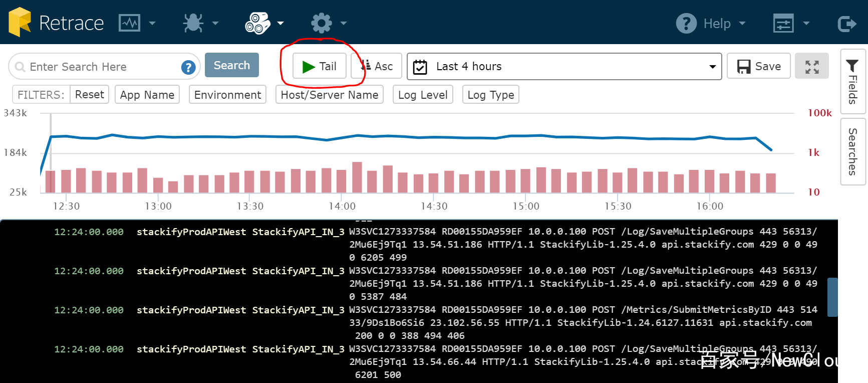Toggle fullscreen expand view
Viewport: 868px width, 383px height.
(812, 66)
